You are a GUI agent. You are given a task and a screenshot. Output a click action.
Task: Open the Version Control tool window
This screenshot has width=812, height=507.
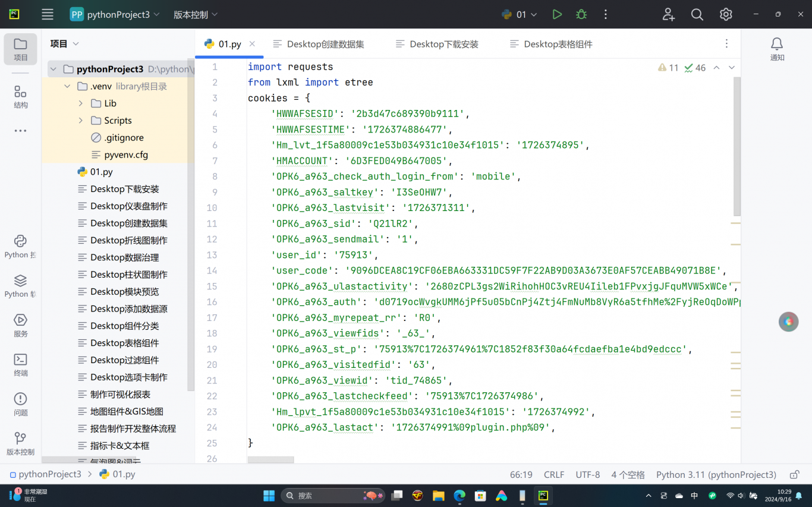pos(21,443)
